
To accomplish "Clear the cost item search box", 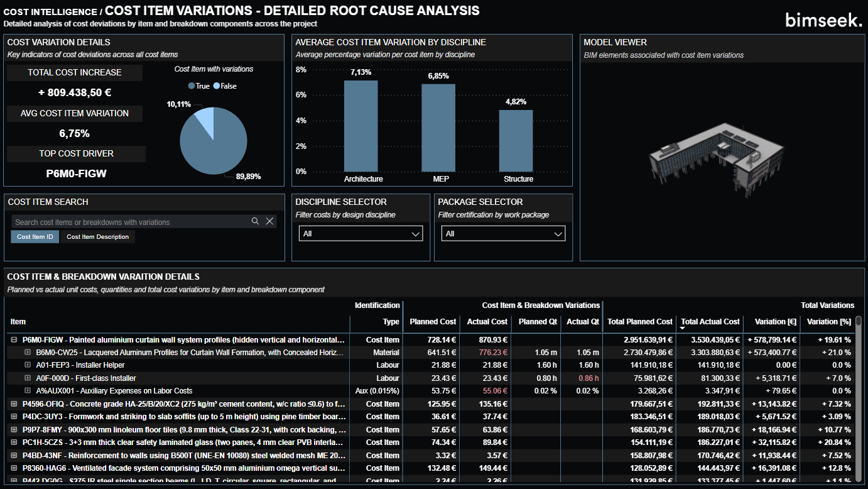I will (269, 221).
